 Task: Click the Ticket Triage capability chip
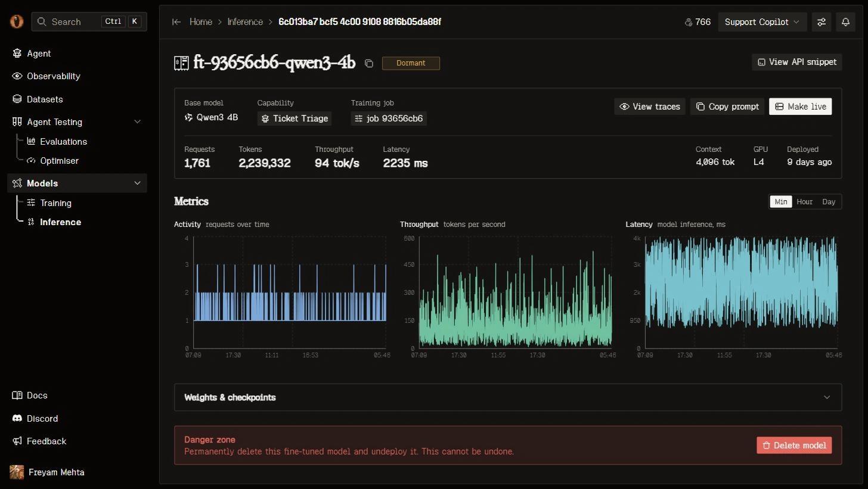click(294, 119)
